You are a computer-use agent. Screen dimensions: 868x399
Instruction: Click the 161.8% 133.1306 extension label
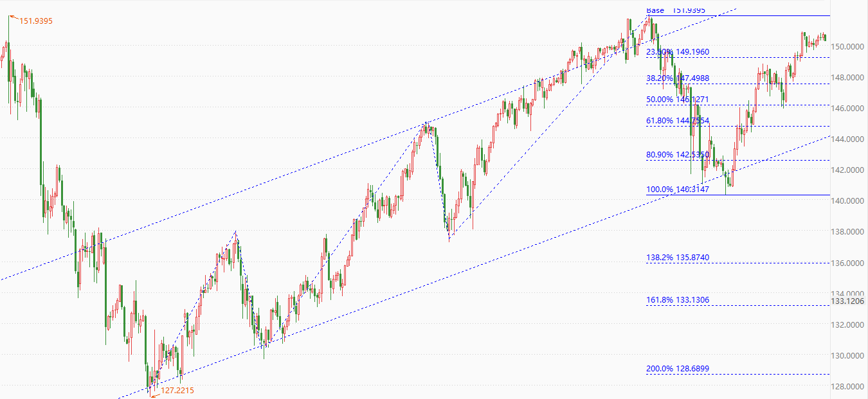click(x=678, y=300)
